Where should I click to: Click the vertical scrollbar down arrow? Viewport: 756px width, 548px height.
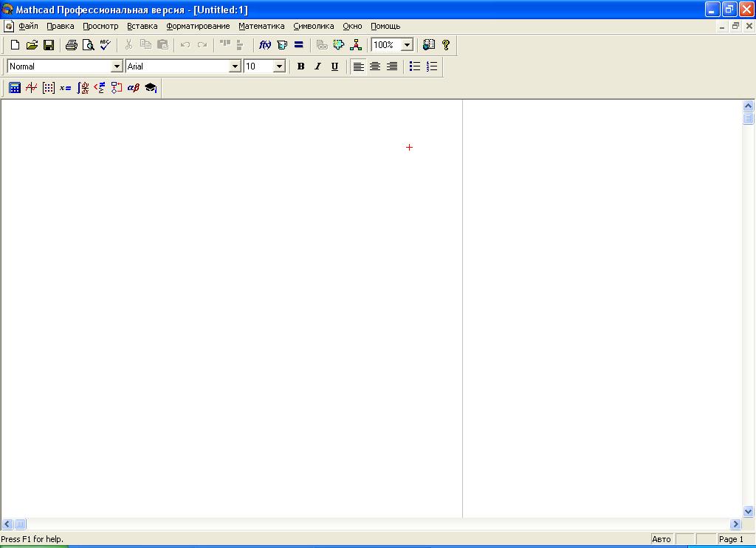coord(749,511)
